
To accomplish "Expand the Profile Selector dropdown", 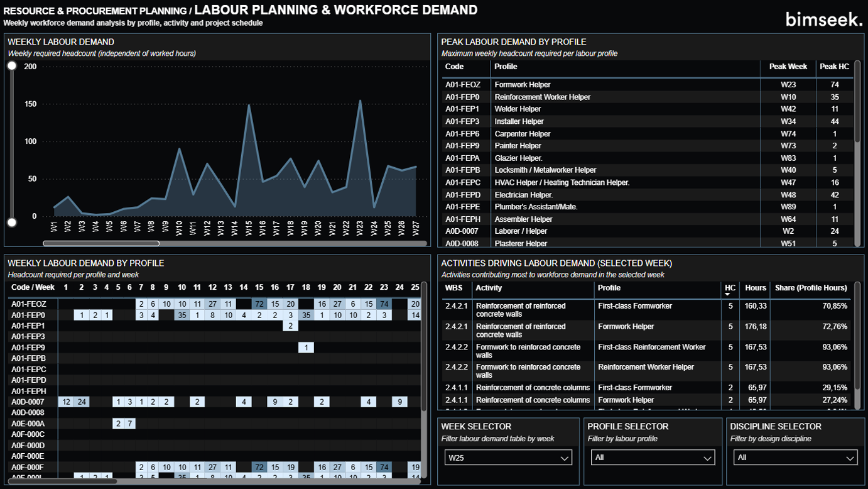I will point(653,458).
